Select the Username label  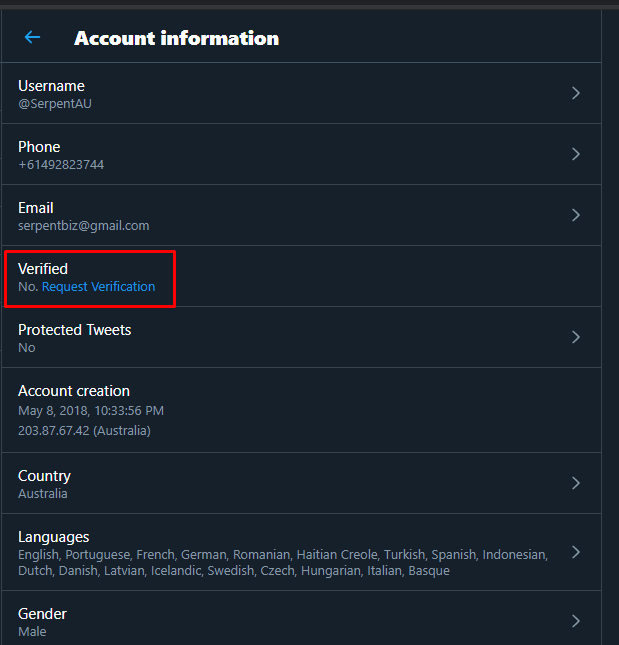pos(51,86)
